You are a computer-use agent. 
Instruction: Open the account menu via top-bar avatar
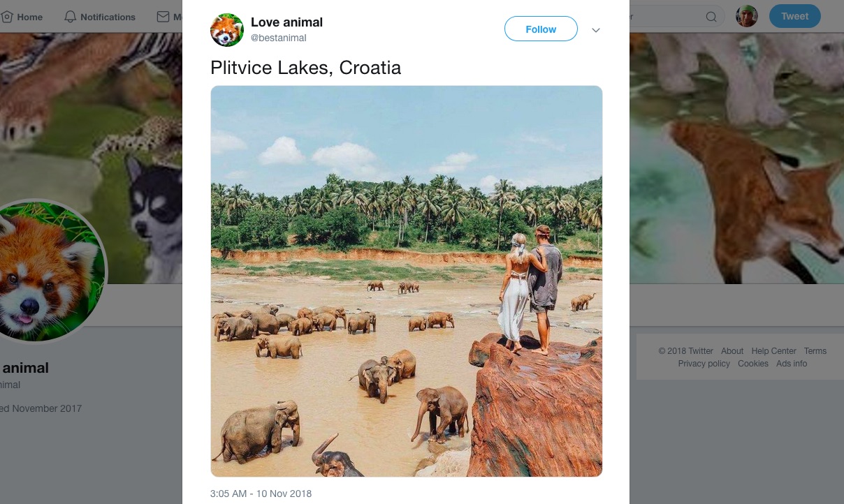click(x=747, y=16)
